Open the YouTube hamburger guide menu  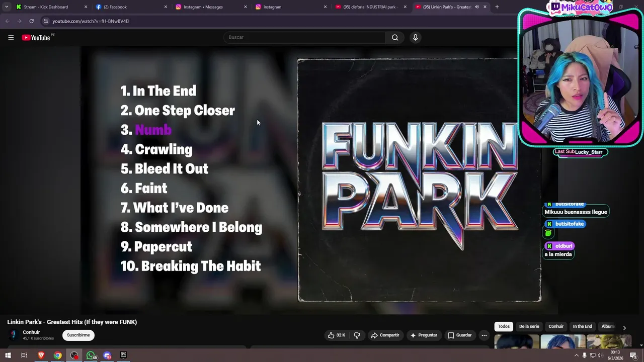[x=11, y=37]
